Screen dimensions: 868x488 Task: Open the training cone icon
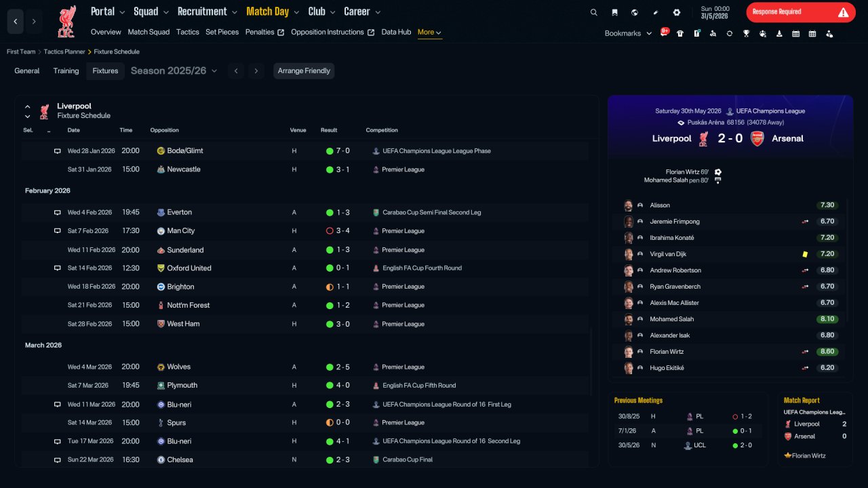tap(779, 33)
